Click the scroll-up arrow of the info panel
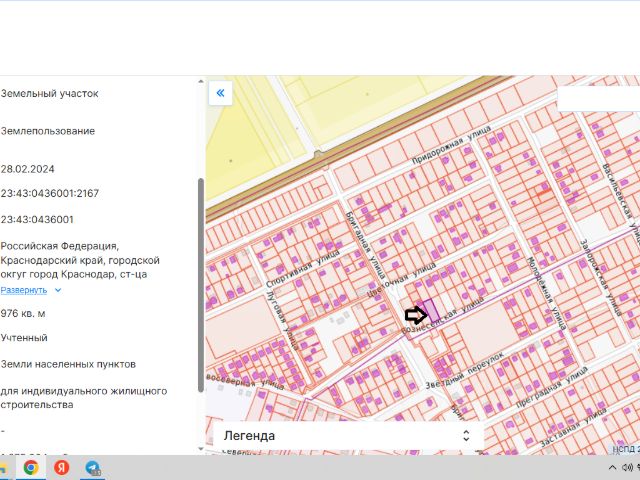 (x=200, y=82)
